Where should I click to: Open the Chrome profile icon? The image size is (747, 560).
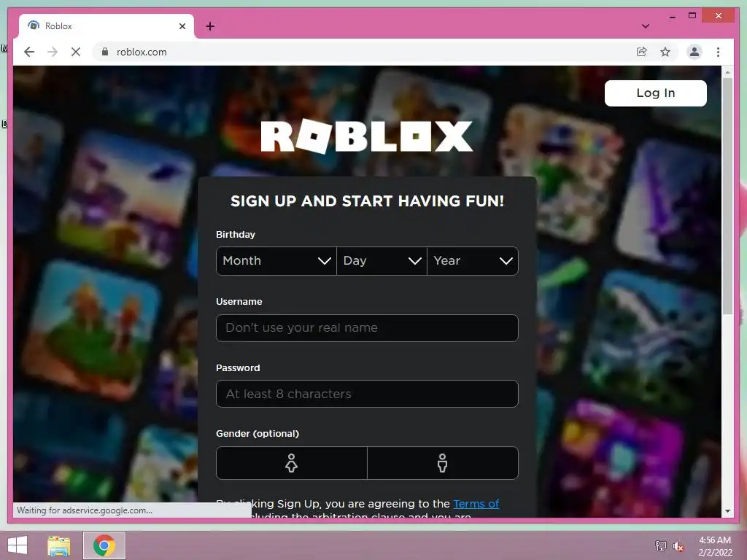(x=694, y=52)
